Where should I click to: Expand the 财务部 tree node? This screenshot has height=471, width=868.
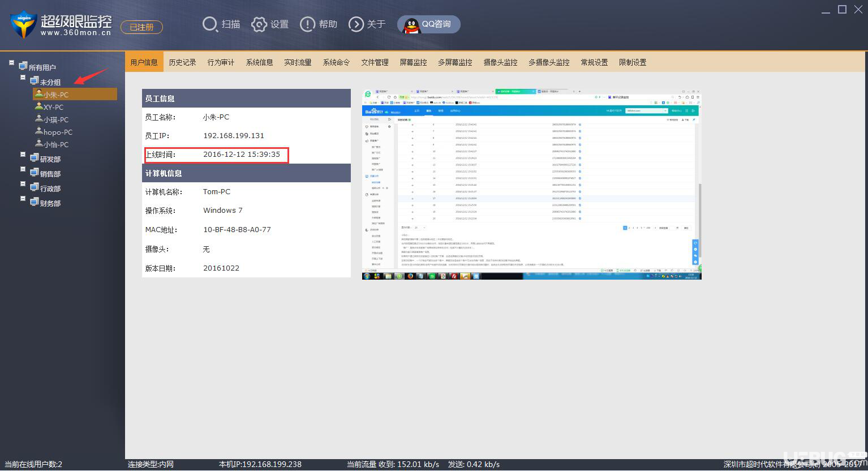[x=23, y=199]
